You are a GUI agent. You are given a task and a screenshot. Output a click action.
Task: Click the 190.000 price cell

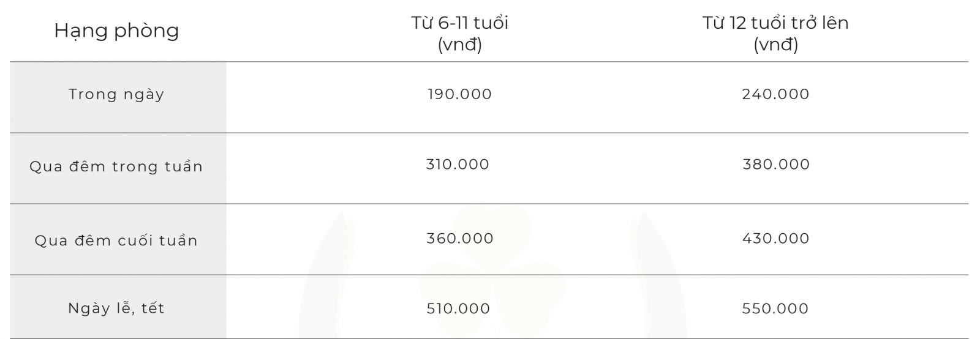pyautogui.click(x=460, y=94)
